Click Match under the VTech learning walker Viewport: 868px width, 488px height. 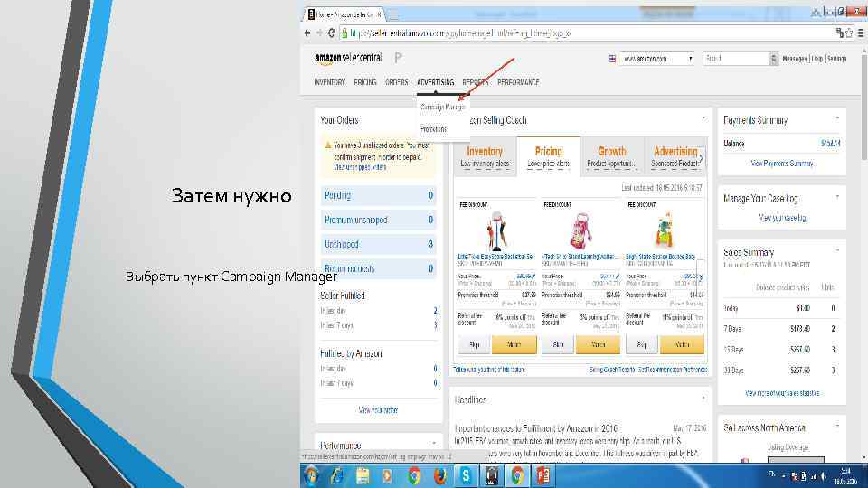click(x=598, y=344)
